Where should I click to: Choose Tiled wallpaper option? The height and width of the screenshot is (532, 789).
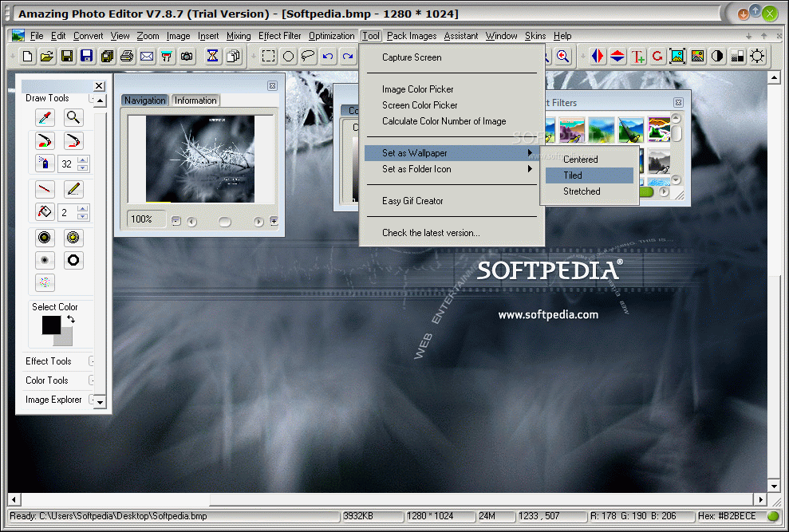tap(590, 175)
